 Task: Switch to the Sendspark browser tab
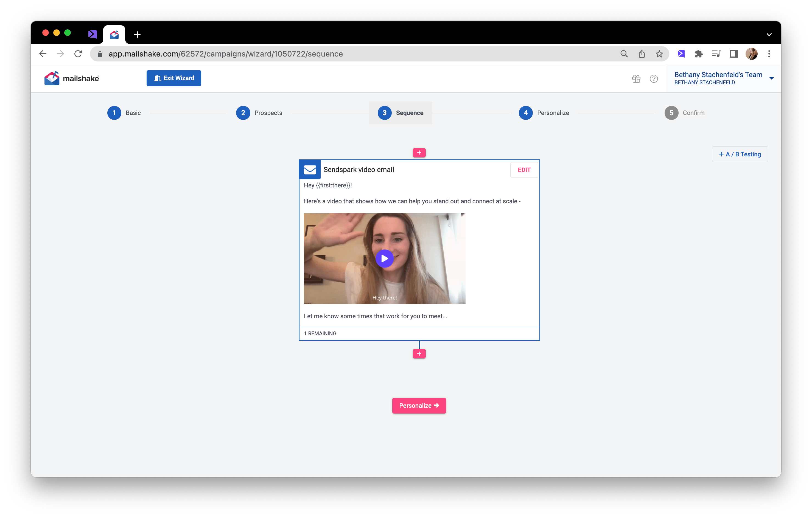click(93, 34)
